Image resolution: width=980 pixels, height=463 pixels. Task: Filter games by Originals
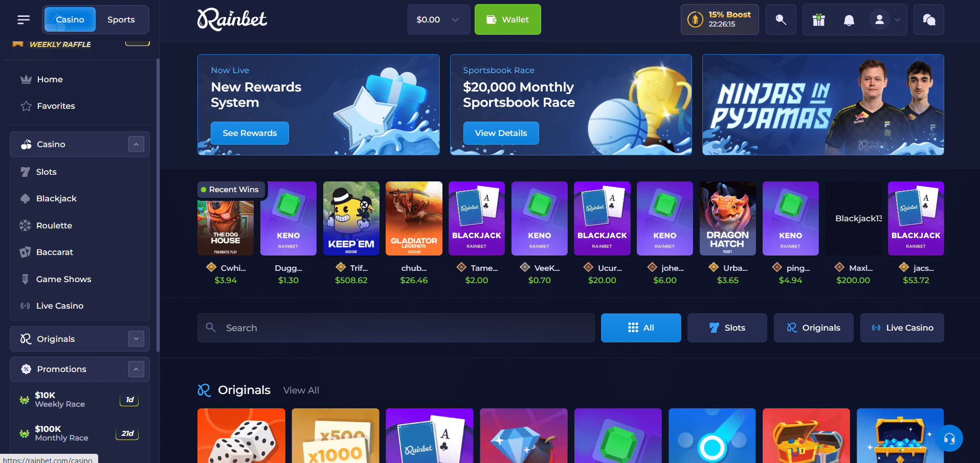[x=813, y=328]
